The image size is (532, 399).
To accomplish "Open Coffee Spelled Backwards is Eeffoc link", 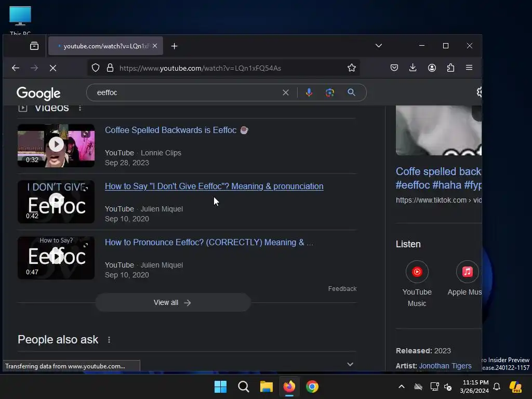I will (x=177, y=130).
